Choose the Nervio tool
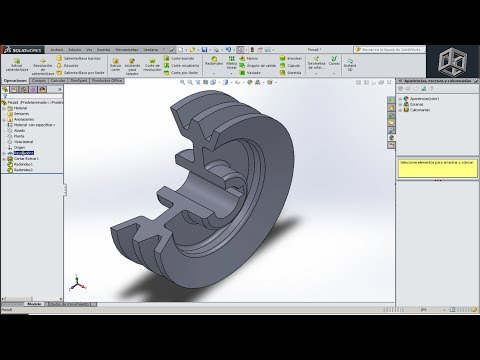Image resolution: width=480 pixels, height=360 pixels. click(249, 58)
